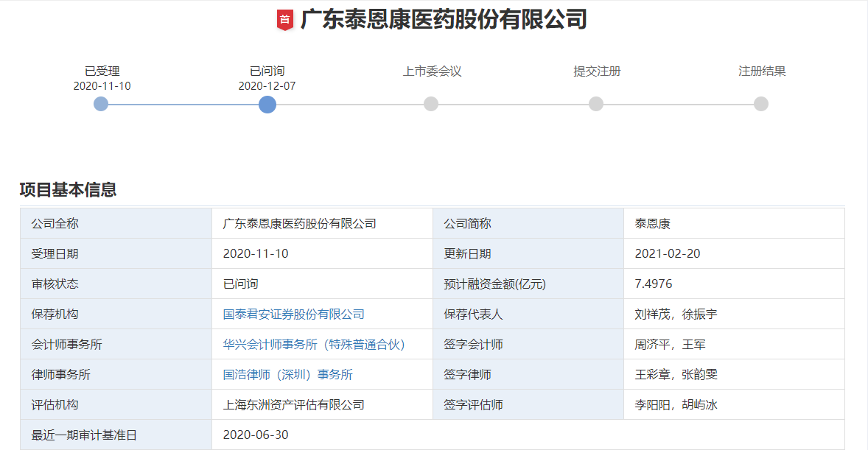Click the page title 广东泰恩康医药股份有限公司
Screen dimensions: 868x450
[444, 20]
